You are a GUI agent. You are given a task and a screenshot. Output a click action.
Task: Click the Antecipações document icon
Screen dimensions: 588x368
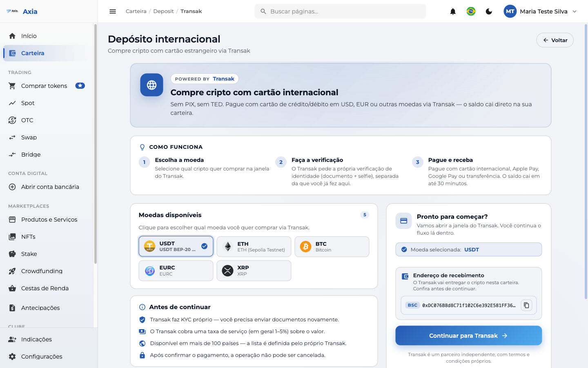[12, 308]
